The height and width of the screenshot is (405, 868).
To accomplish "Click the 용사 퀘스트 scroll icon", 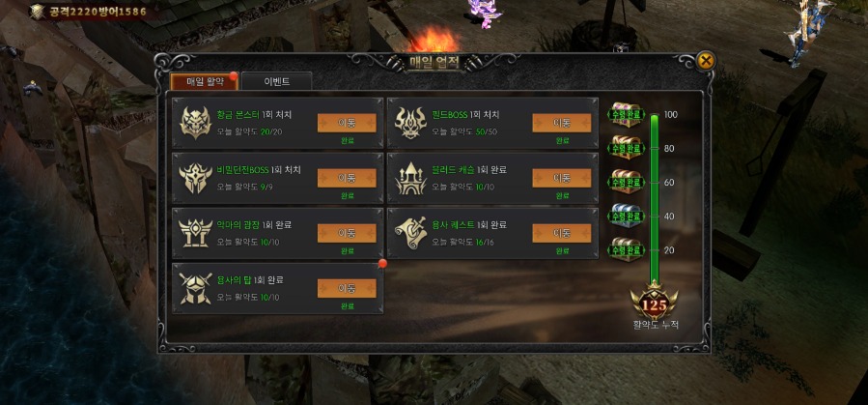I will click(x=410, y=233).
